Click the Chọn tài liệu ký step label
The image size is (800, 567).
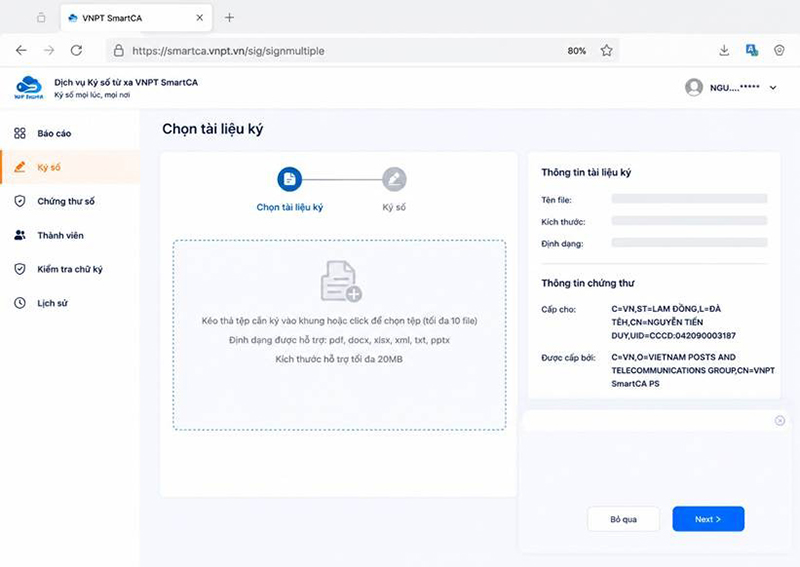290,207
